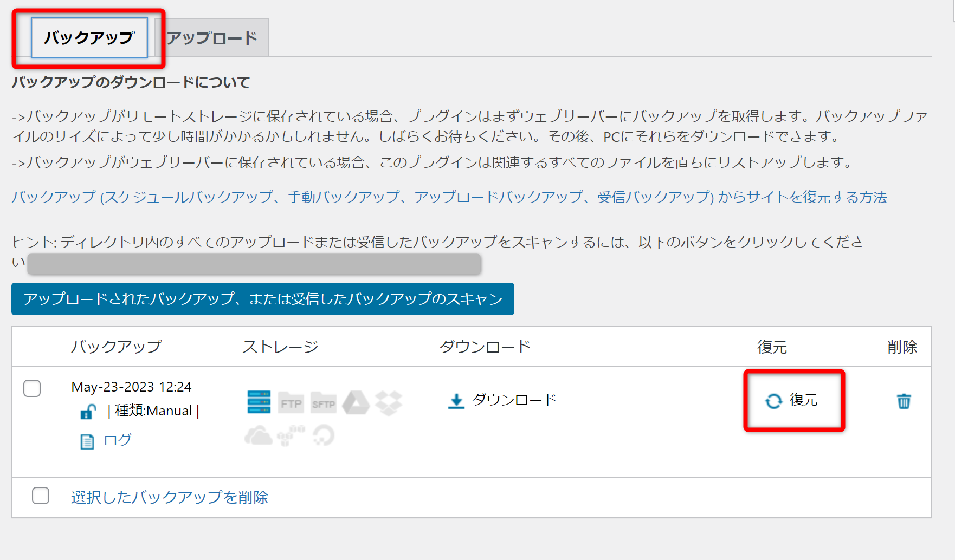Viewport: 955px width, 560px height.
Task: Click the FTP storage folder icon
Action: [x=291, y=403]
